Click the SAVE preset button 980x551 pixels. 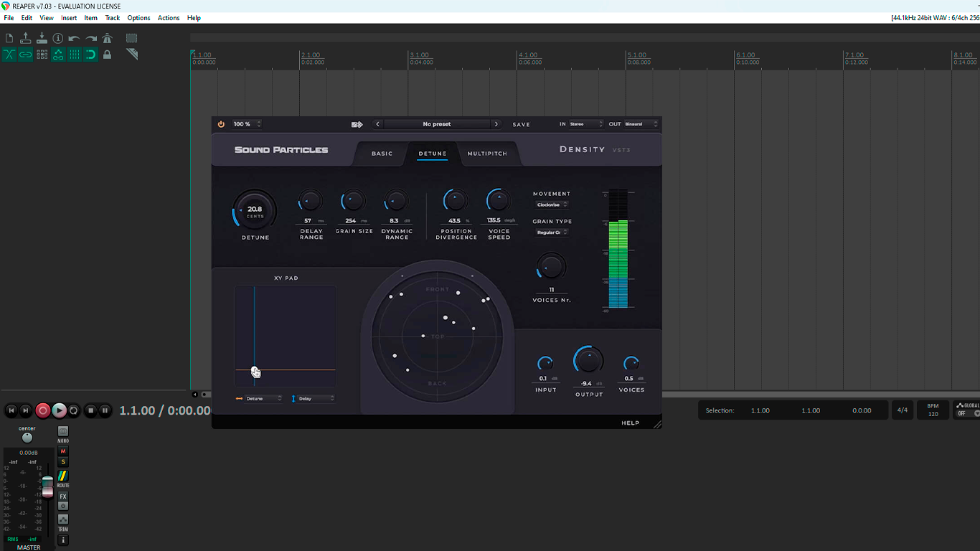522,125
